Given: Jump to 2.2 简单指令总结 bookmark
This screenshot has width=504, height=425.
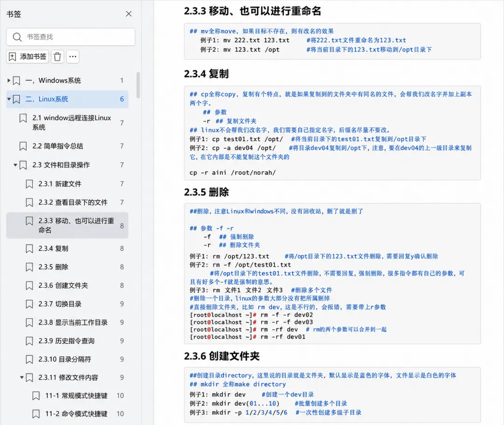Looking at the screenshot, I should click(x=67, y=146).
